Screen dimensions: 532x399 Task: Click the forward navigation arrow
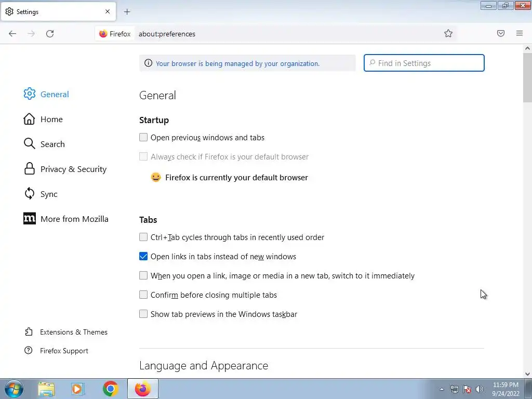pos(31,34)
